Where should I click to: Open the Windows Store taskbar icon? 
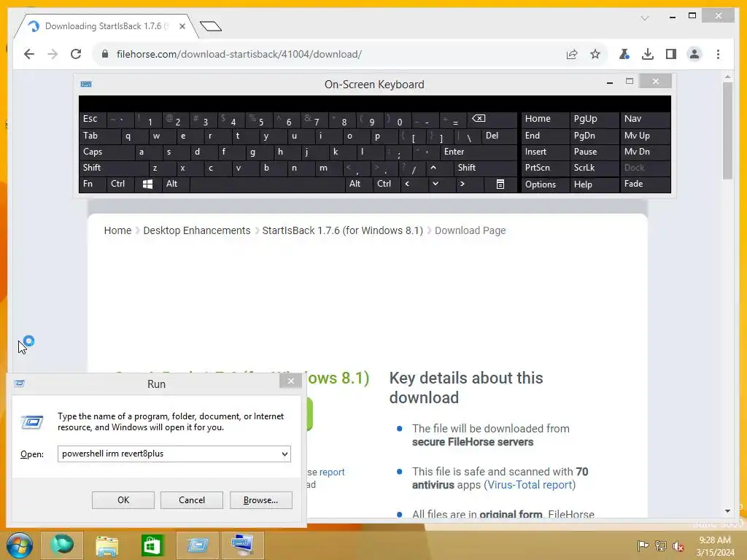click(152, 545)
